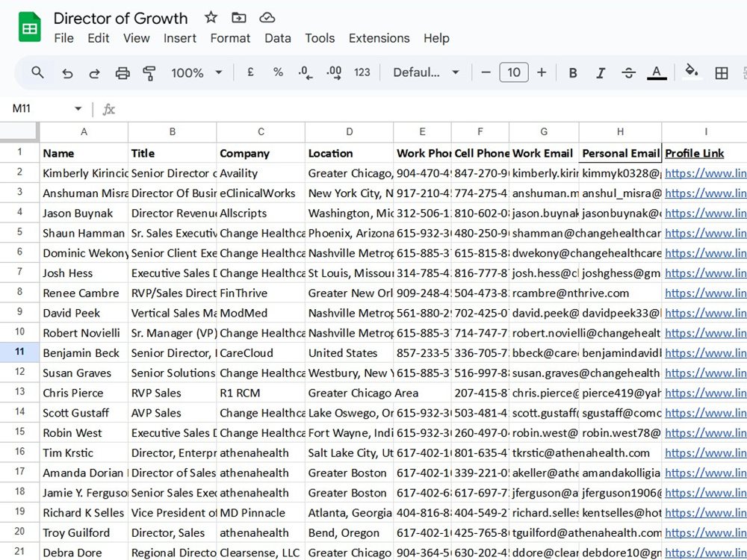
Task: Click the font size field showing 10
Action: [514, 72]
